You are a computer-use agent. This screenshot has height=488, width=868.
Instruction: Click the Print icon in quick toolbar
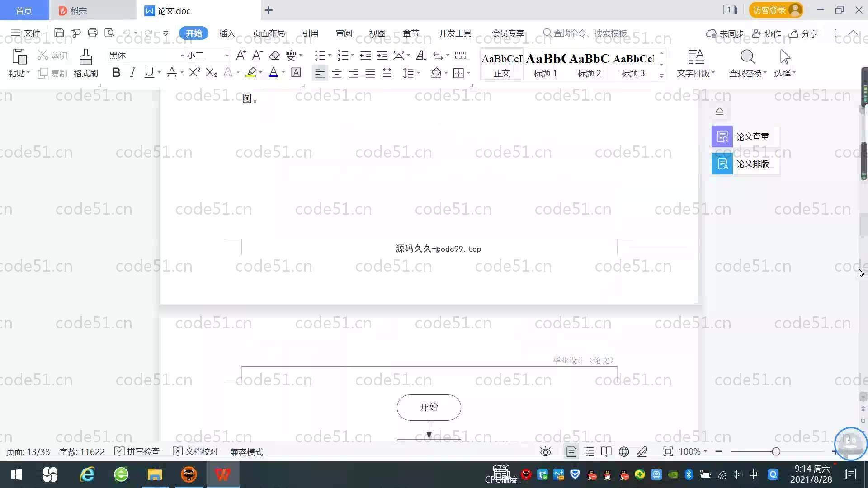point(93,33)
